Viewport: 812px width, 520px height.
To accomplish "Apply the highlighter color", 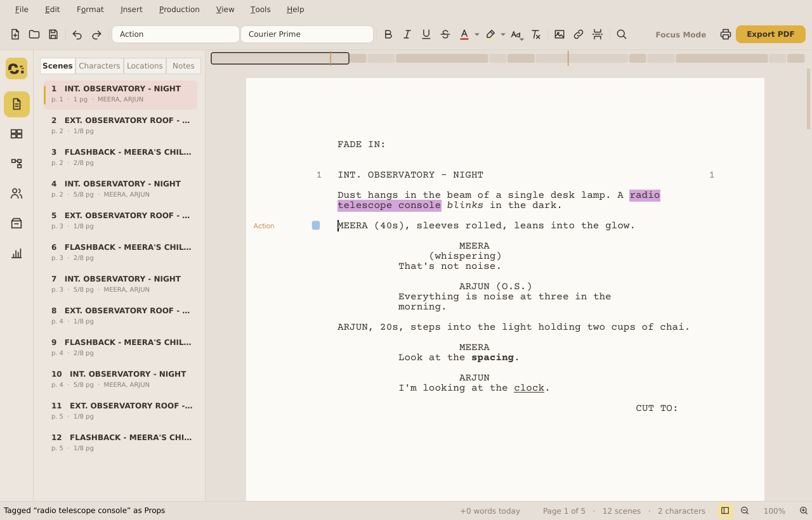I will (490, 34).
